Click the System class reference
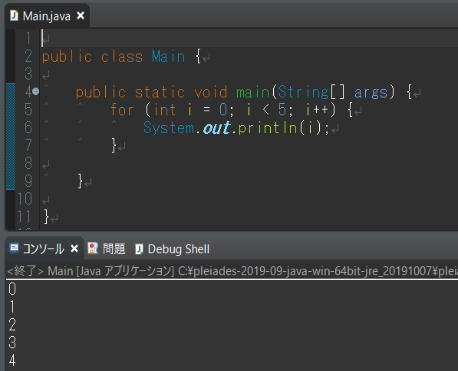This screenshot has width=458, height=371. (169, 128)
